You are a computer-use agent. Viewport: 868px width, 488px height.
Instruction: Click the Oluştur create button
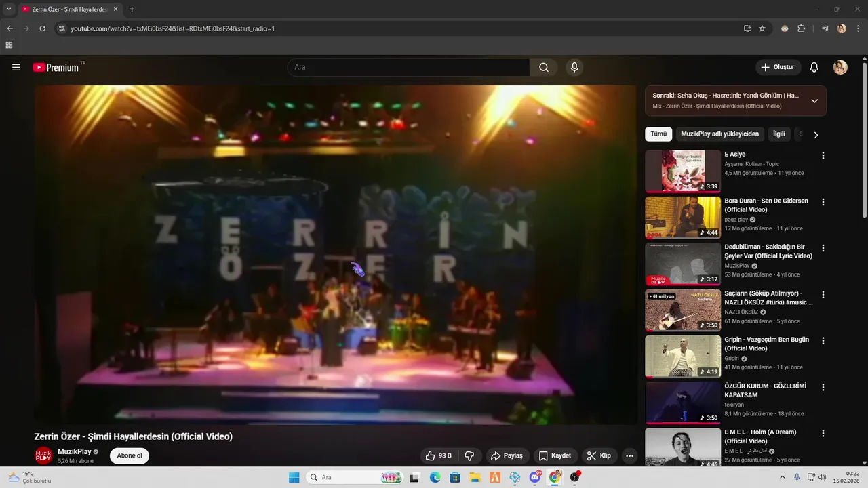pos(778,67)
